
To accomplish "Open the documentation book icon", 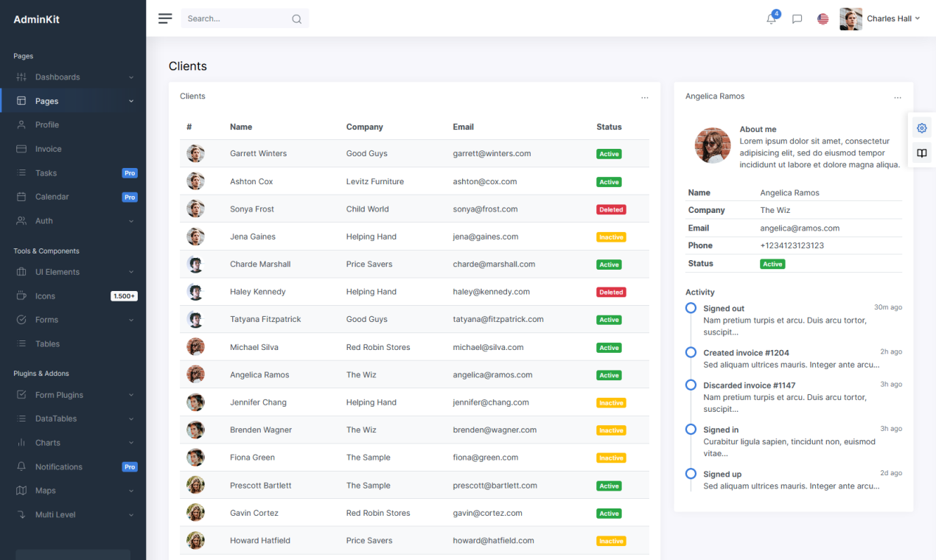I will click(x=921, y=153).
